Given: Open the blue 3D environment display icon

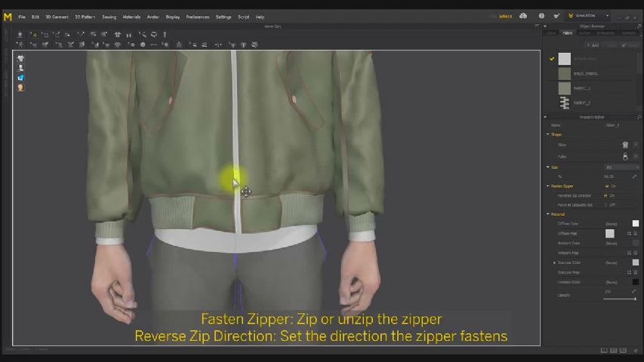Looking at the screenshot, I should click(x=20, y=78).
